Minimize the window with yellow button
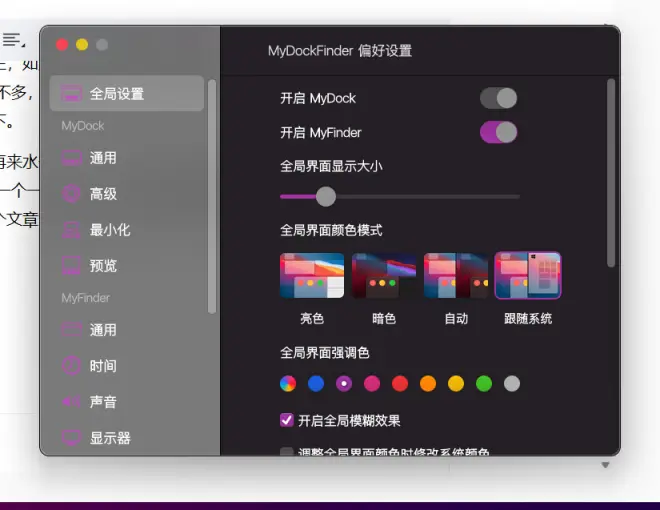 (x=82, y=45)
